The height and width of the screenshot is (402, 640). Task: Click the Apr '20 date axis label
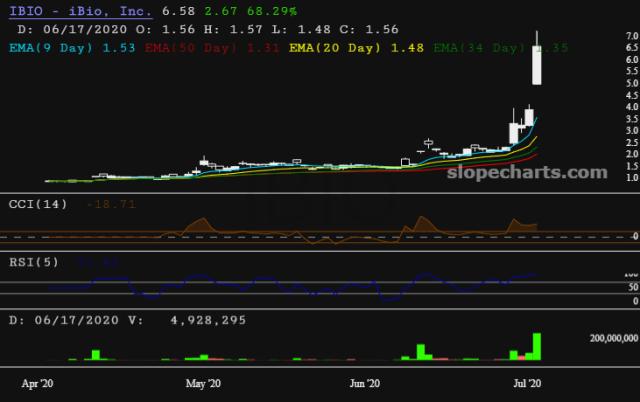pos(39,383)
